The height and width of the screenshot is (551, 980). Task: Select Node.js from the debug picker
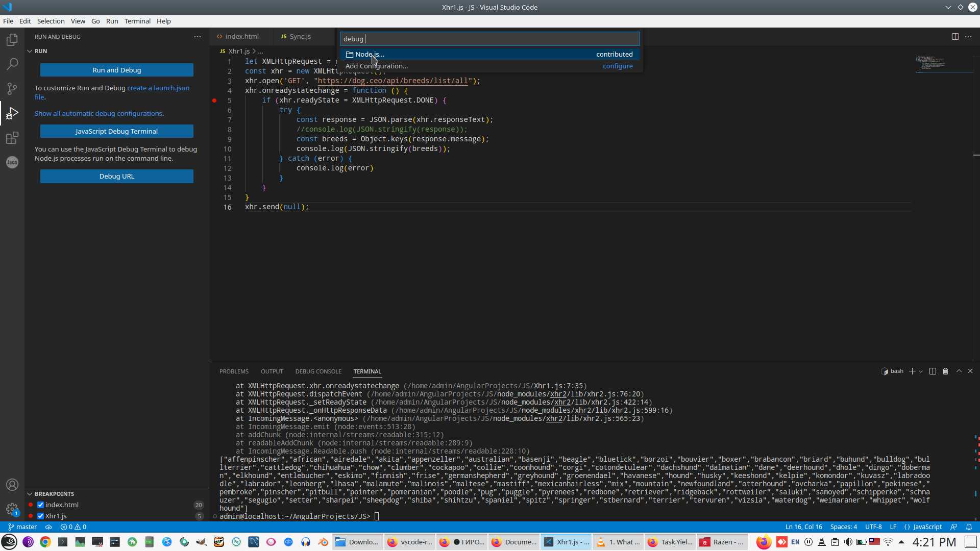pos(370,54)
